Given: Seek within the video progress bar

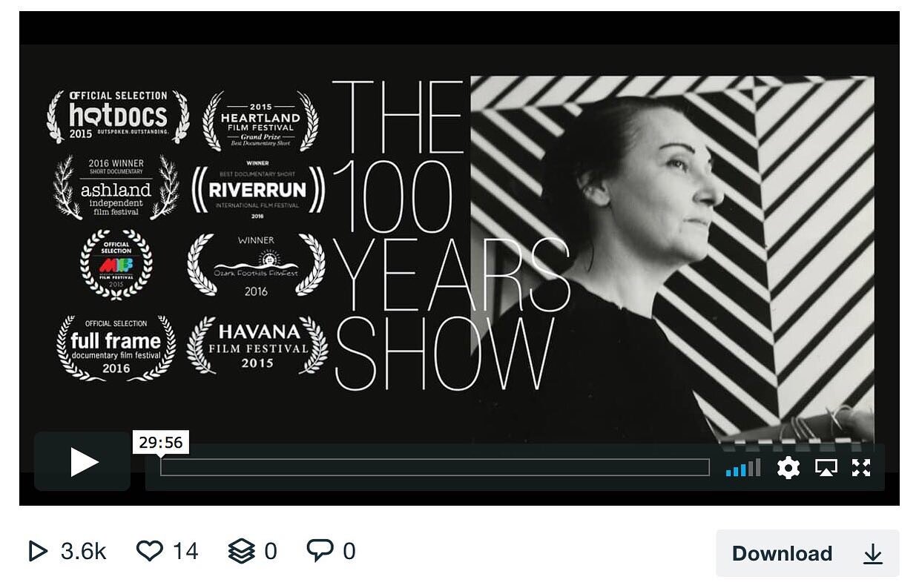Looking at the screenshot, I should click(x=435, y=467).
